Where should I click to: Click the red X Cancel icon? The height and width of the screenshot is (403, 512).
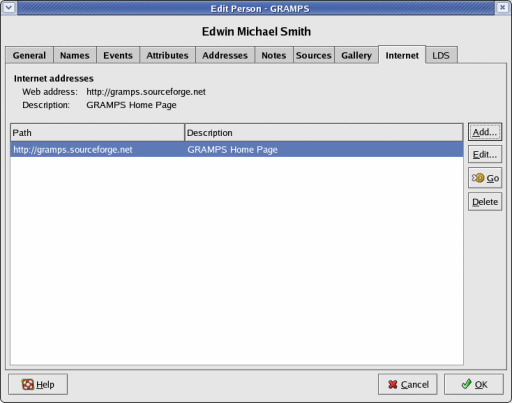pyautogui.click(x=393, y=384)
